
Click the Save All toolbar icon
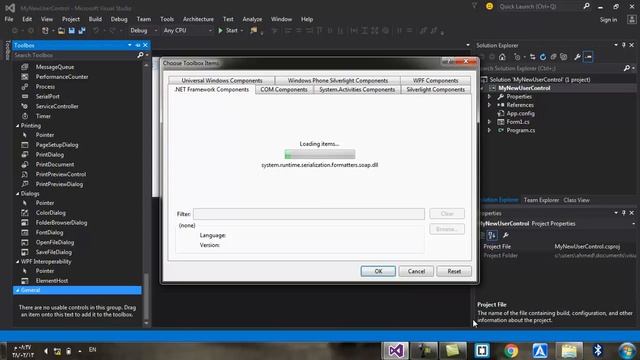pyautogui.click(x=82, y=31)
